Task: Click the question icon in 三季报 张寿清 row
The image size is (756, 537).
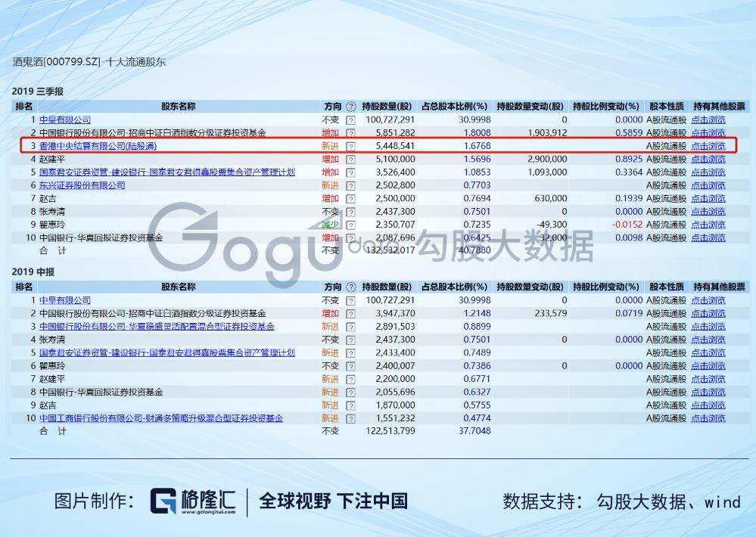Action: [350, 212]
